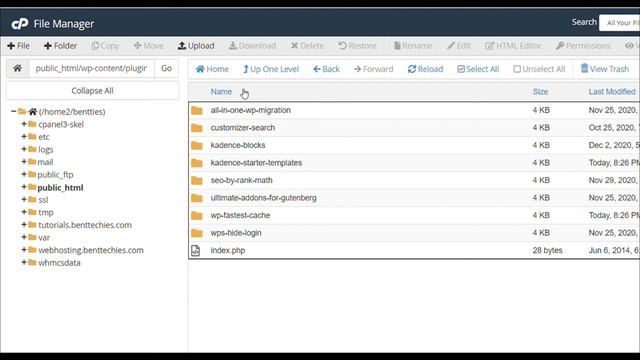
Task: Sort by the Name column header
Action: (x=221, y=92)
